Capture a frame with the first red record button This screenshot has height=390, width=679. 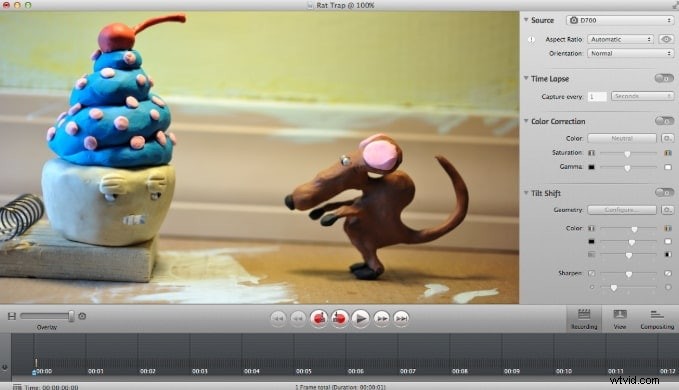coord(319,319)
